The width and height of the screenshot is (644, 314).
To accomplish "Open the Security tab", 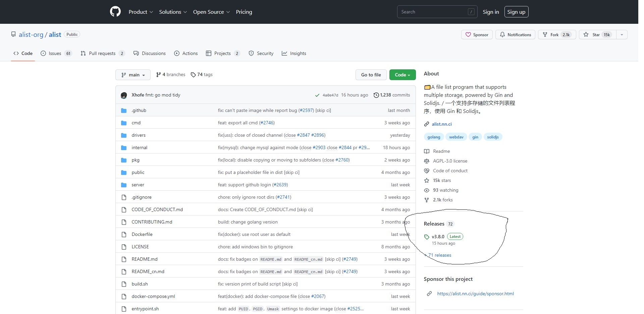I will click(261, 53).
